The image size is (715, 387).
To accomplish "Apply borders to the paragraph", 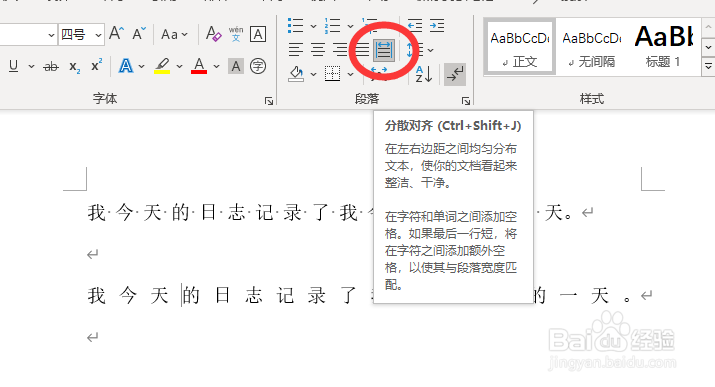I will point(332,73).
